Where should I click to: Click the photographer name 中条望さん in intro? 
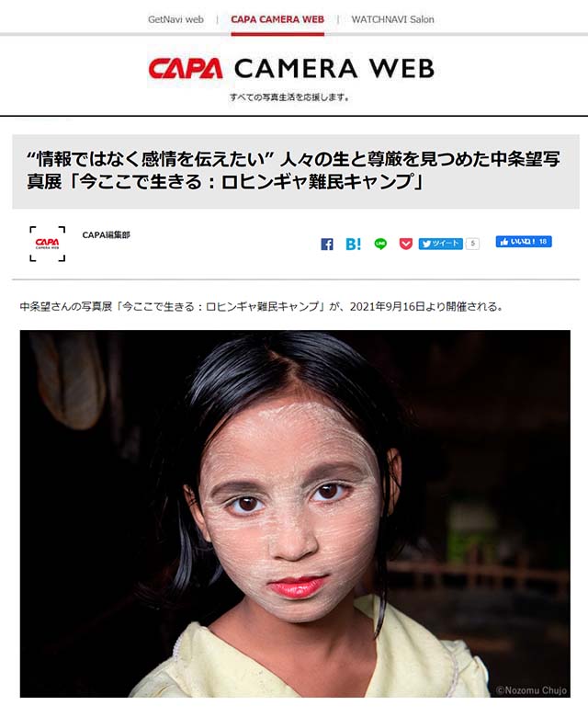[45, 306]
